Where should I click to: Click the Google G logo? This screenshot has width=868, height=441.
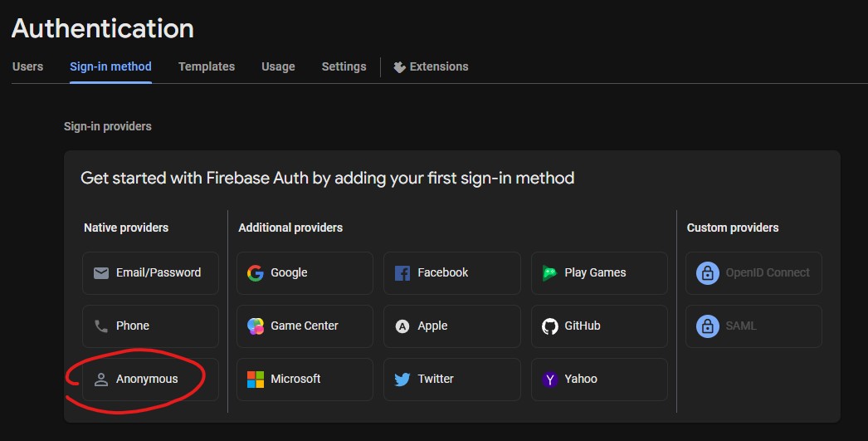pos(256,272)
